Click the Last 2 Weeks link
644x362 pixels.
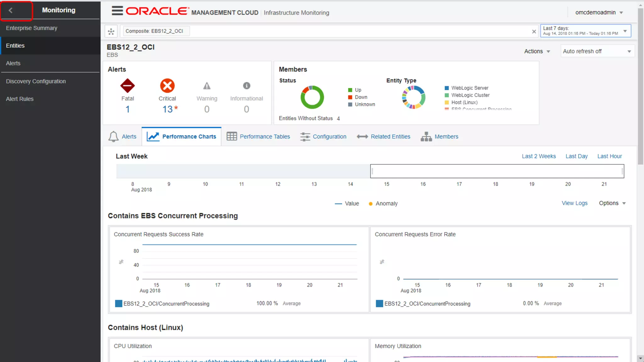pos(539,156)
